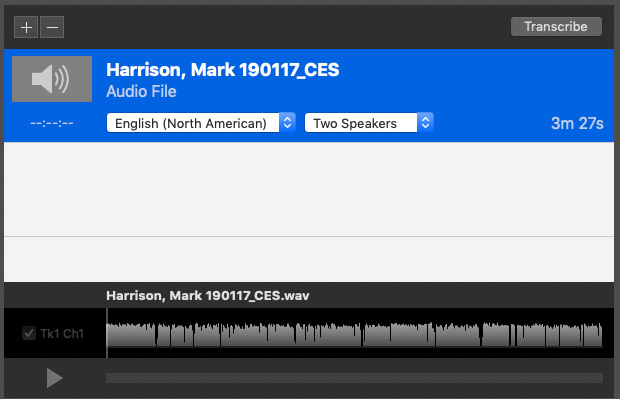The height and width of the screenshot is (399, 620).
Task: Open the English (North American) language dropdown
Action: point(200,123)
